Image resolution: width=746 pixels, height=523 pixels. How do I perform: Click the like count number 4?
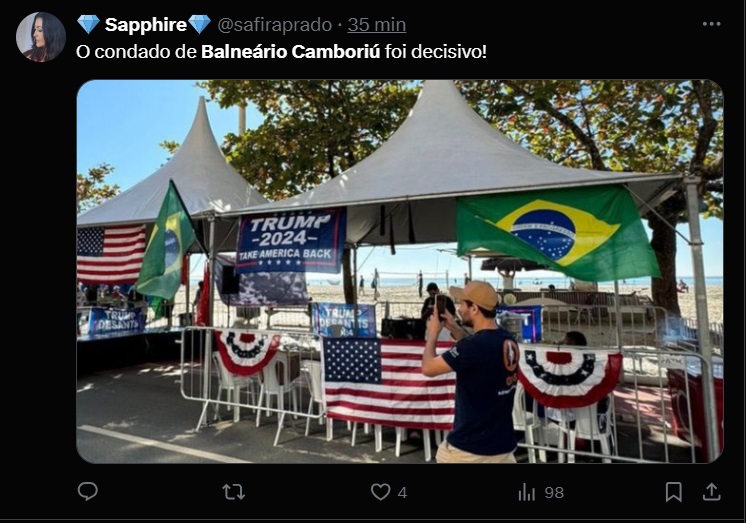coord(402,493)
